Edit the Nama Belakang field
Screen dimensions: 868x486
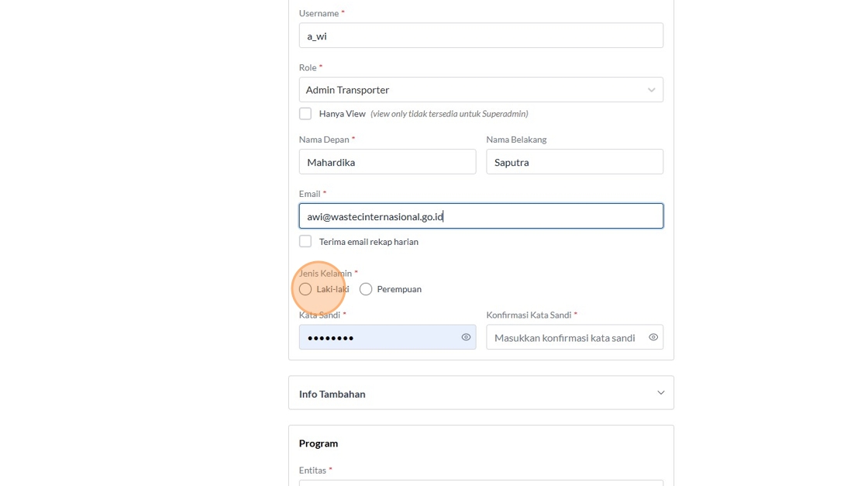click(574, 162)
